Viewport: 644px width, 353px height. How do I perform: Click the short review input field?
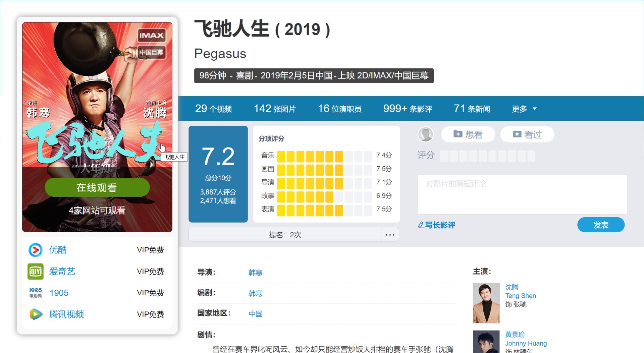pyautogui.click(x=522, y=194)
